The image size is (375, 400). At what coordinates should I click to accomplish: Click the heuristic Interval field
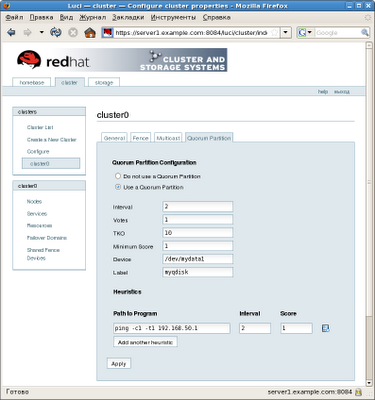[x=255, y=328]
